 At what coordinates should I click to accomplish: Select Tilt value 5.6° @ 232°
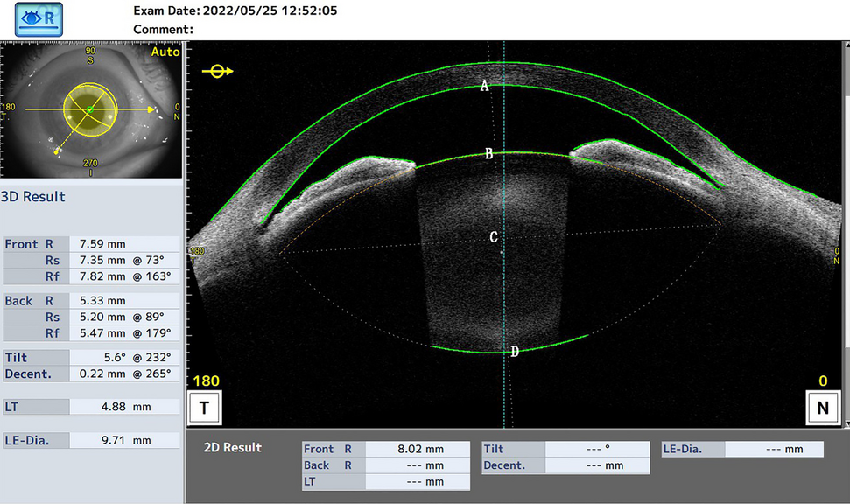click(x=124, y=358)
